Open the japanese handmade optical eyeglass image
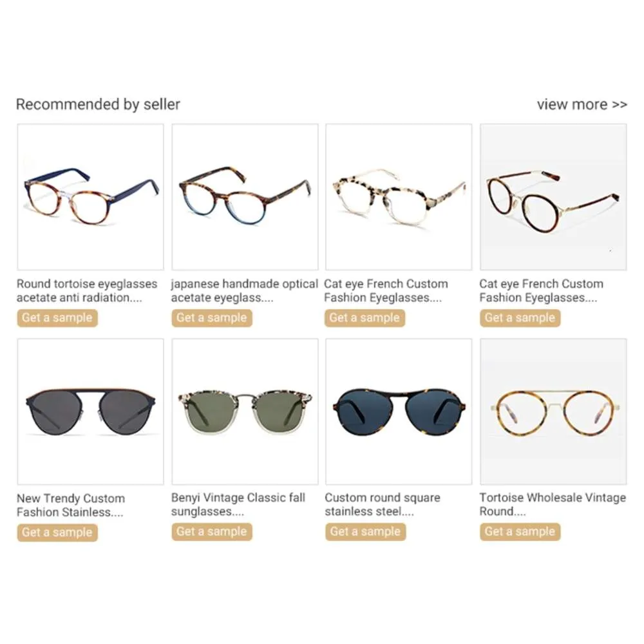The height and width of the screenshot is (644, 644). click(x=245, y=197)
